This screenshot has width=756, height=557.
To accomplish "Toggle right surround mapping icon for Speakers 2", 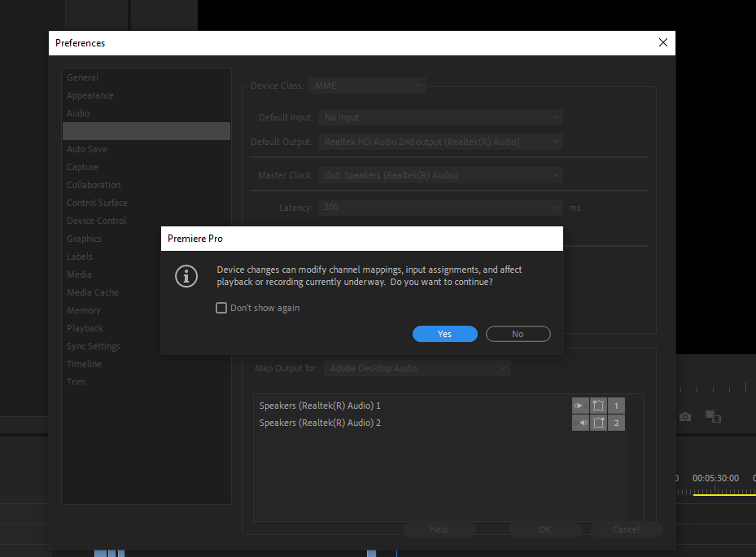I will (x=598, y=423).
